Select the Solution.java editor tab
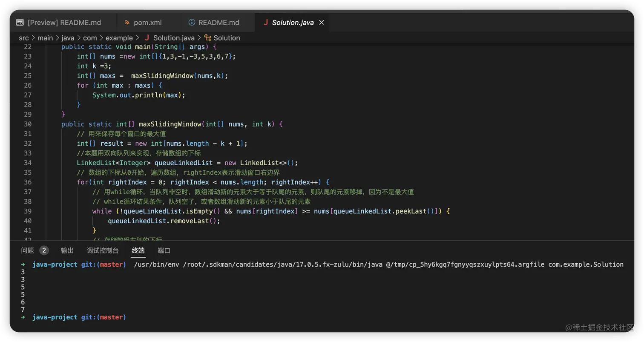The width and height of the screenshot is (644, 342). (293, 23)
